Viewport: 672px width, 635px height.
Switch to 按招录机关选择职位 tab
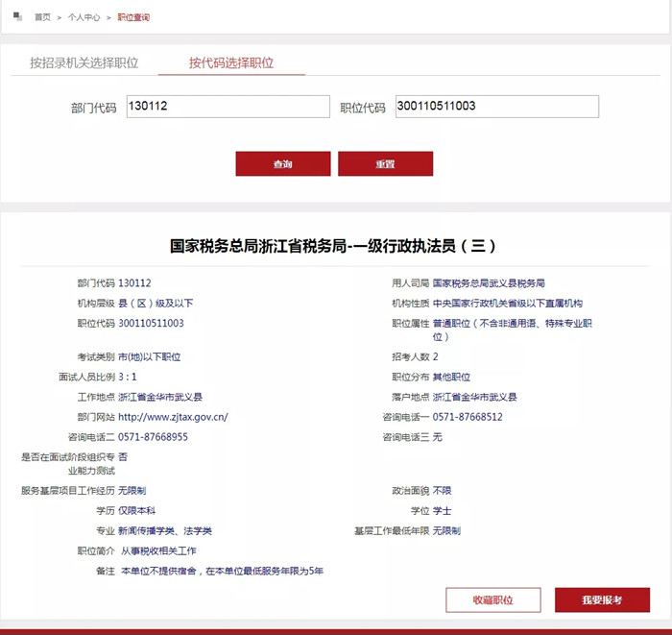click(x=84, y=62)
